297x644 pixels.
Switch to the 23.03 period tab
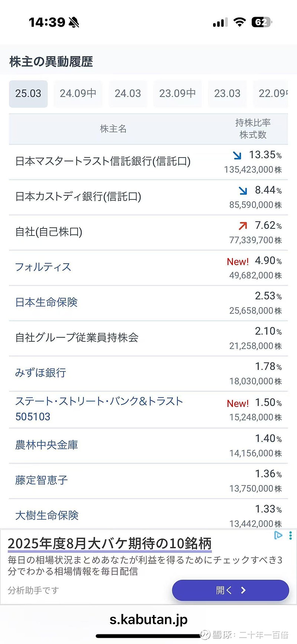(x=227, y=94)
